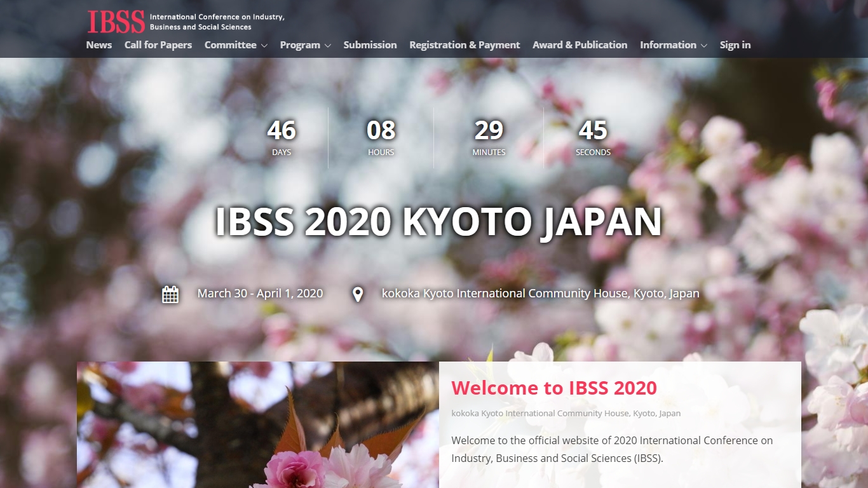The height and width of the screenshot is (488, 868).
Task: Click the 45 seconds countdown value
Action: pos(593,130)
